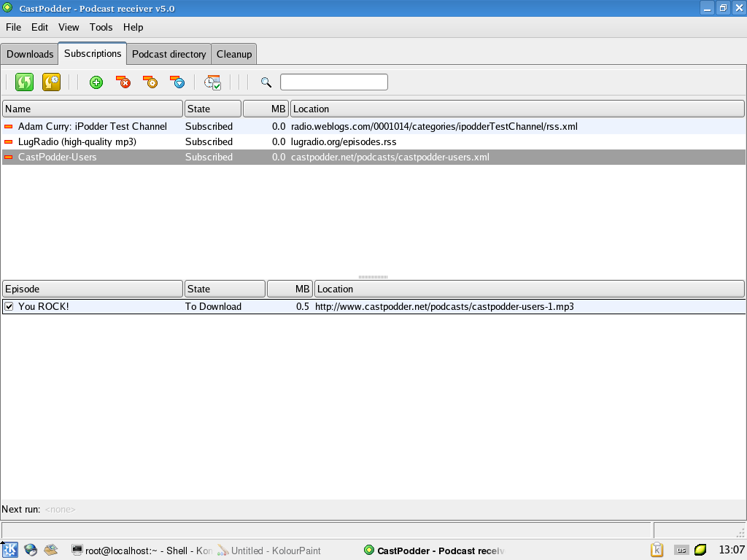Open the File menu

coord(13,27)
